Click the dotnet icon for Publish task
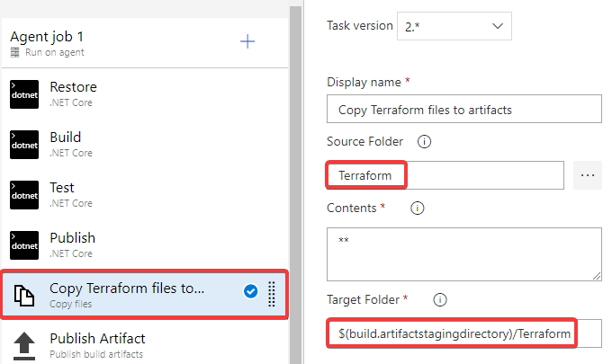The width and height of the screenshot is (612, 364). pos(24,245)
